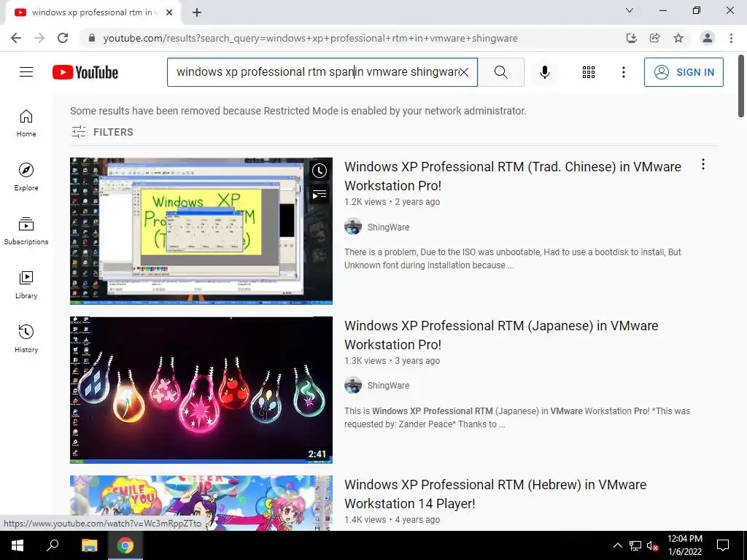The height and width of the screenshot is (560, 747).
Task: Click the SIGN IN button
Action: (x=683, y=72)
